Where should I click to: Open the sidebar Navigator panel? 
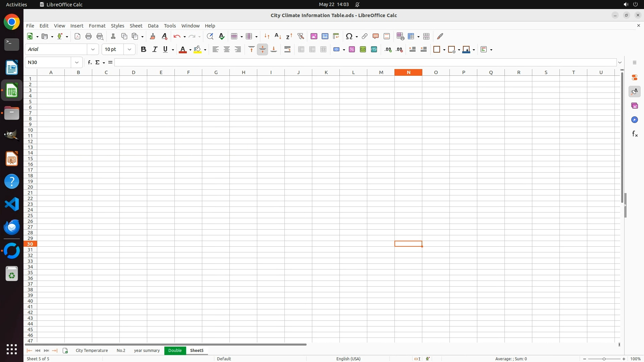point(634,120)
